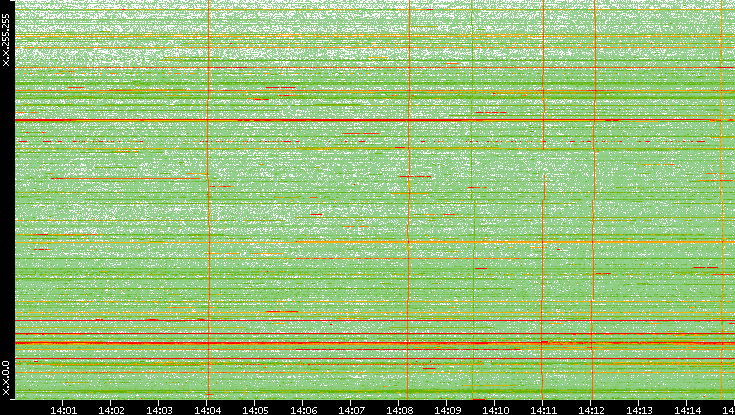Select the 14:03 time axis label
Image resolution: width=735 pixels, height=415 pixels.
(159, 410)
